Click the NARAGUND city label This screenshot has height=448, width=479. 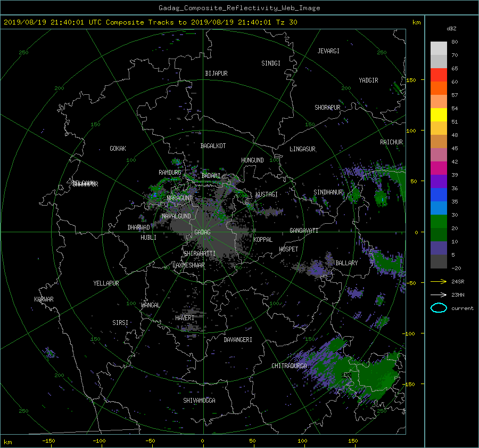(x=180, y=198)
